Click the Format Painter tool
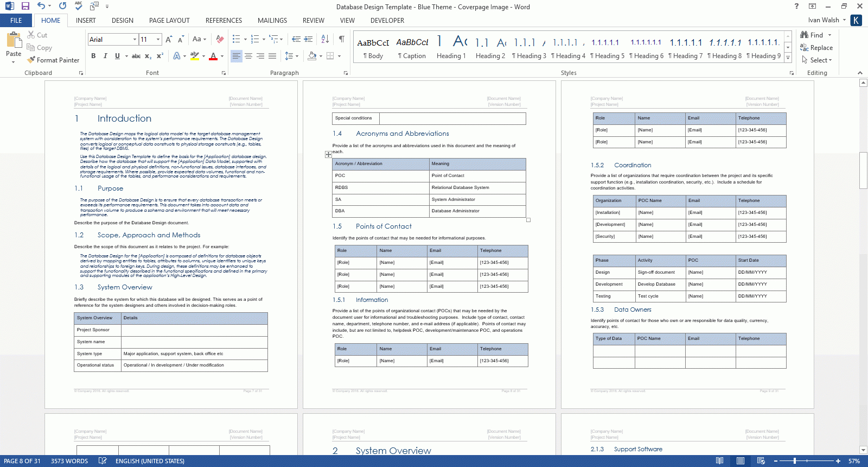Image resolution: width=868 pixels, height=467 pixels. (53, 60)
